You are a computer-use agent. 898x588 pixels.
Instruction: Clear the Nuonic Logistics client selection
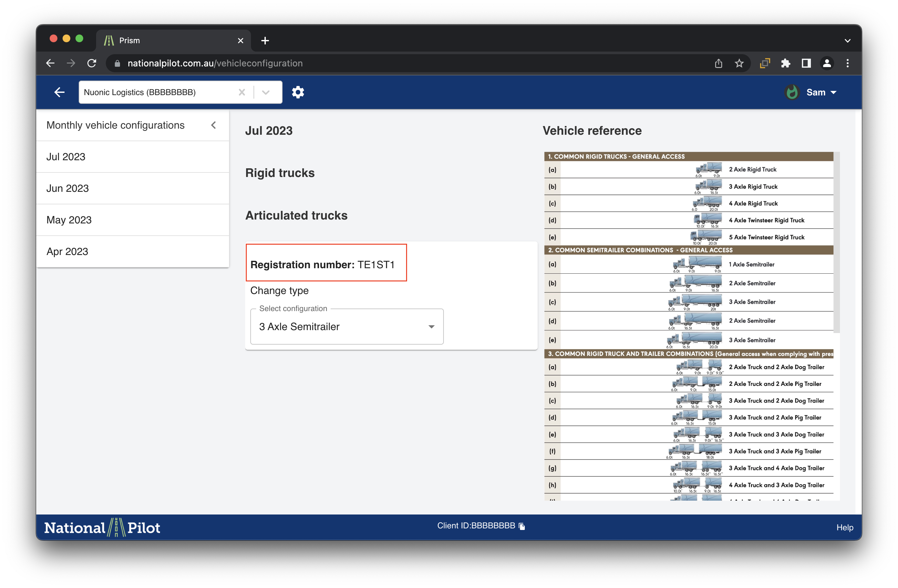(x=242, y=92)
